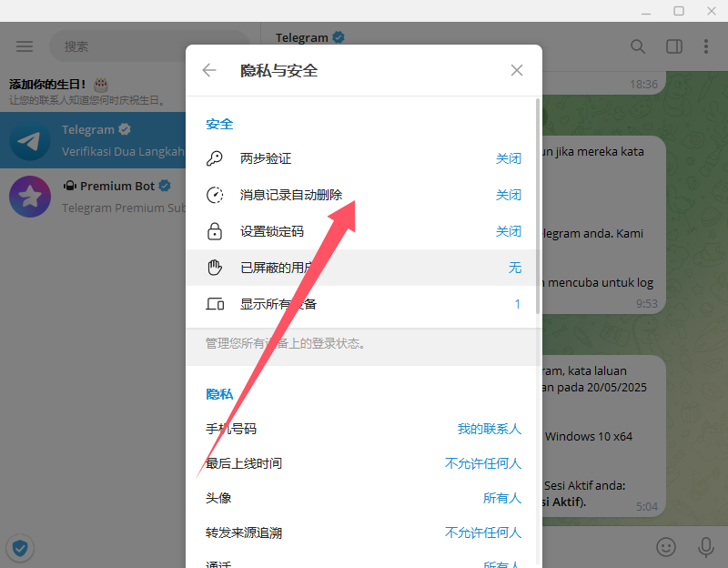Toggle the side panel layout icon
This screenshot has width=728, height=568.
[x=673, y=46]
